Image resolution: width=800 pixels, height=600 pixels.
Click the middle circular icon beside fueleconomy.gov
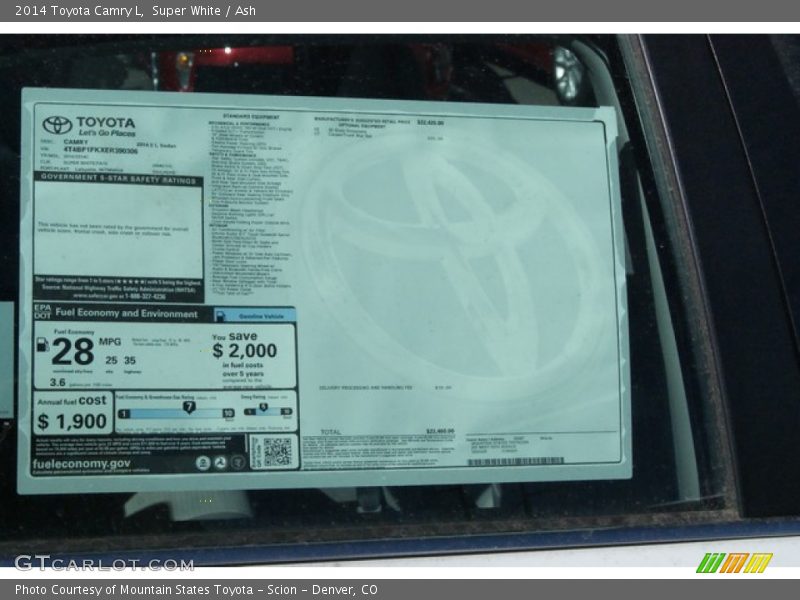pos(220,463)
